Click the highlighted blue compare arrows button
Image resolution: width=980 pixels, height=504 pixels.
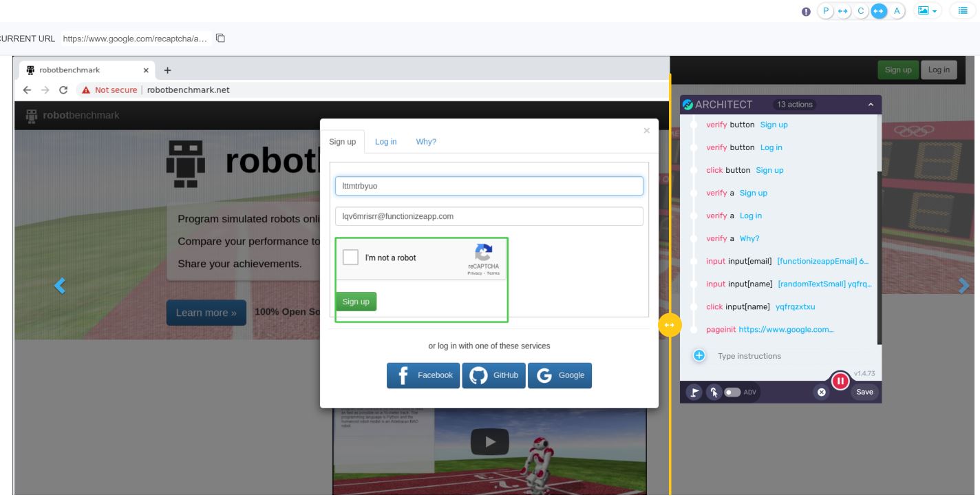[879, 11]
